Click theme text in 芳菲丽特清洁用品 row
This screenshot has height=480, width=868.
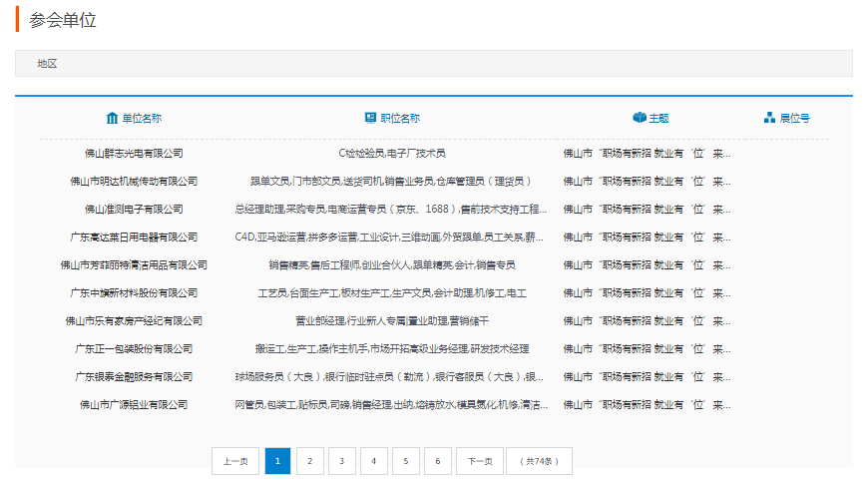[647, 265]
